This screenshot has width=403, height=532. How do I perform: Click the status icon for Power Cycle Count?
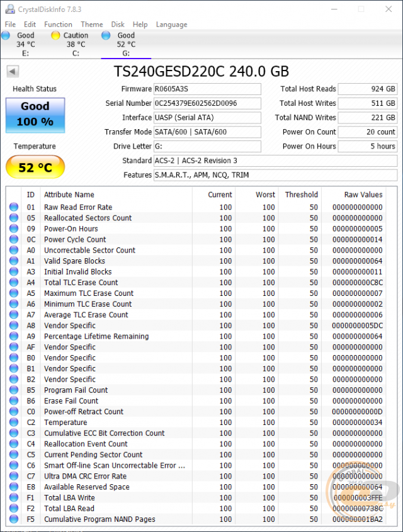point(14,239)
